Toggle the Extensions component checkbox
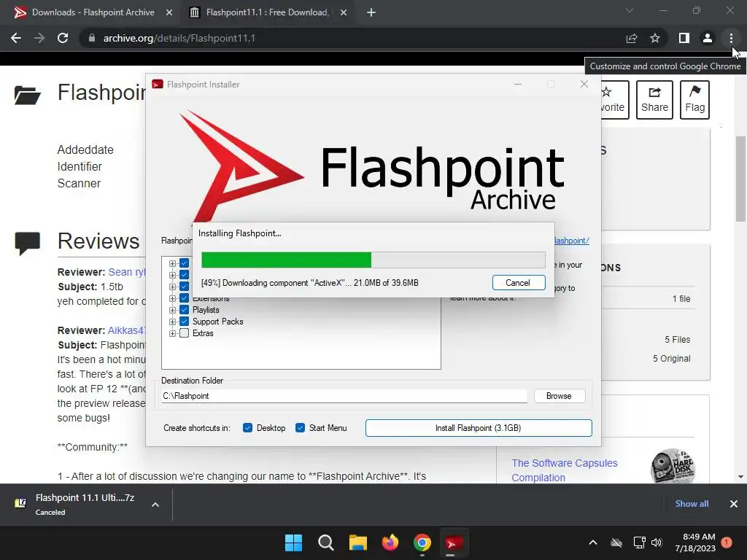The width and height of the screenshot is (747, 560). [185, 298]
